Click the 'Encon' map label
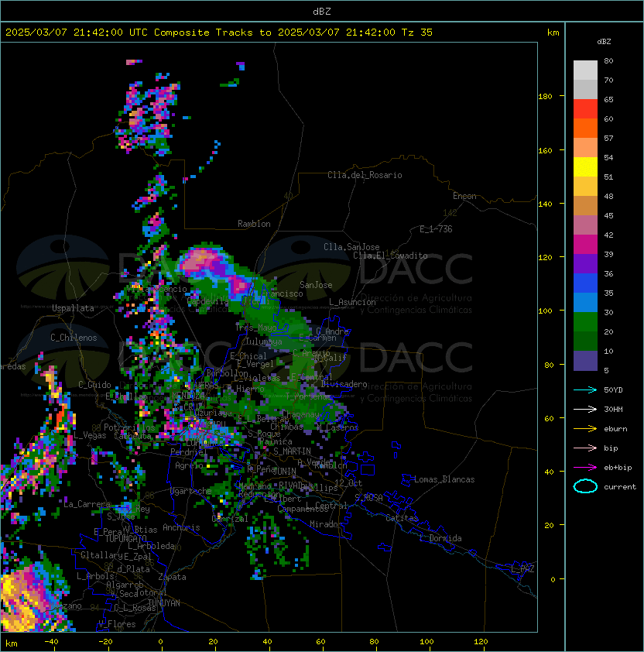Image resolution: width=644 pixels, height=652 pixels. [464, 196]
